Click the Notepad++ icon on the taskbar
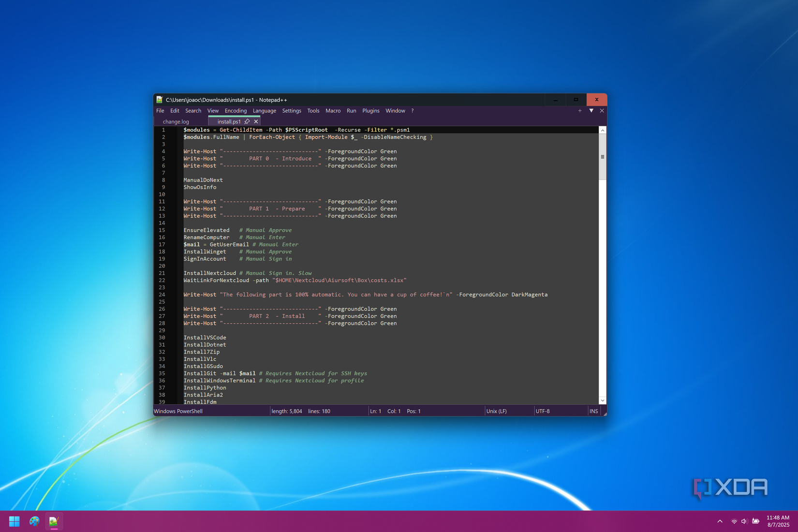 [54, 521]
